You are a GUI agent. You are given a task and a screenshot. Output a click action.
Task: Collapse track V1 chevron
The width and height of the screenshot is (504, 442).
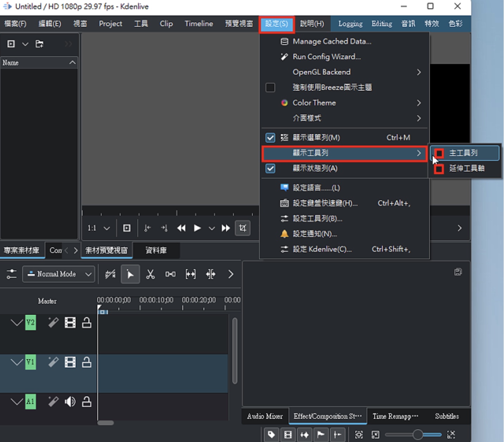click(17, 362)
